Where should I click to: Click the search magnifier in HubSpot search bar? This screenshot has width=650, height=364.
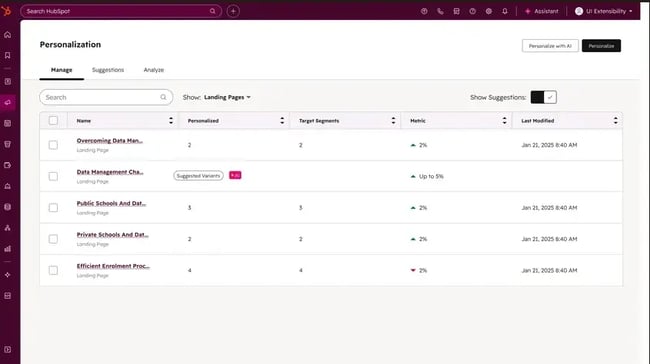coord(213,11)
